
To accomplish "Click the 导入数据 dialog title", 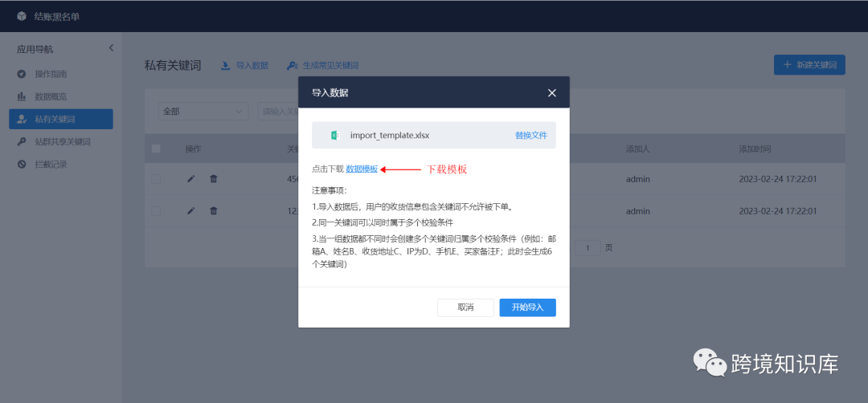I will click(x=330, y=93).
